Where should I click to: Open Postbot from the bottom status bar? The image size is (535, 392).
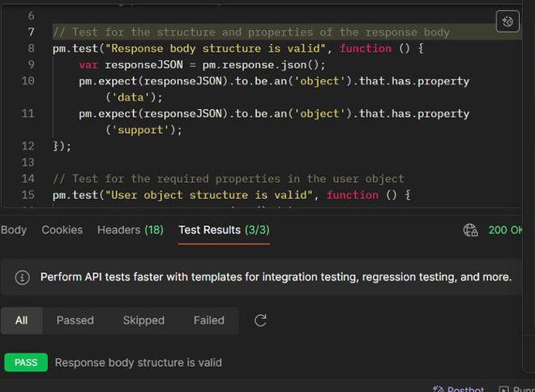coord(458,389)
